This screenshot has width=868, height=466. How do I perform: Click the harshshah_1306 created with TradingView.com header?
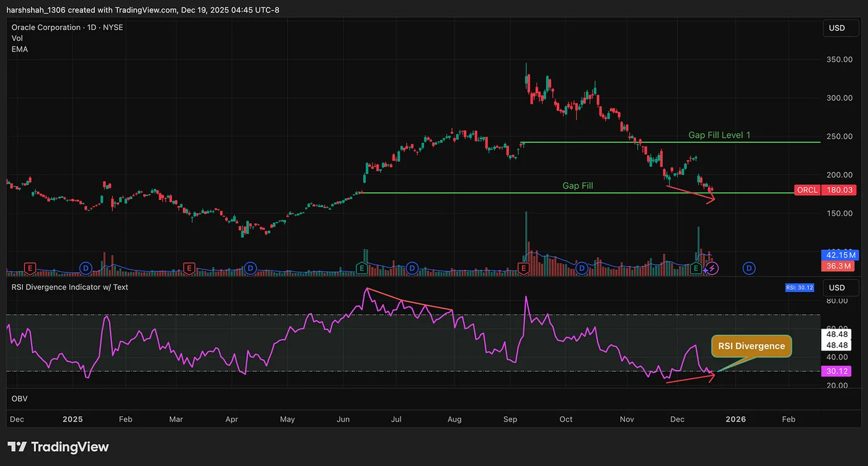tap(143, 10)
